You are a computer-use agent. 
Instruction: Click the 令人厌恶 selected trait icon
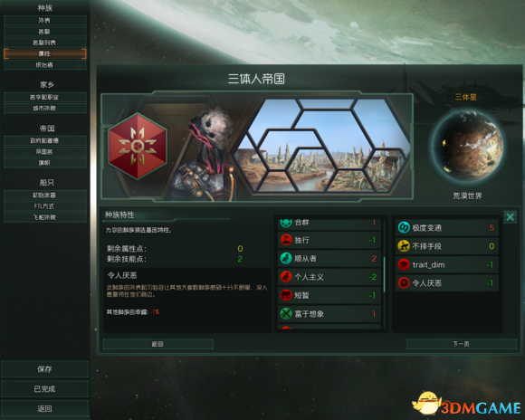click(x=404, y=283)
